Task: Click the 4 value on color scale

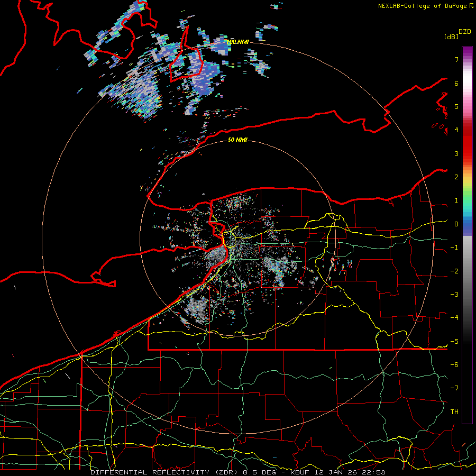Action: pyautogui.click(x=456, y=130)
